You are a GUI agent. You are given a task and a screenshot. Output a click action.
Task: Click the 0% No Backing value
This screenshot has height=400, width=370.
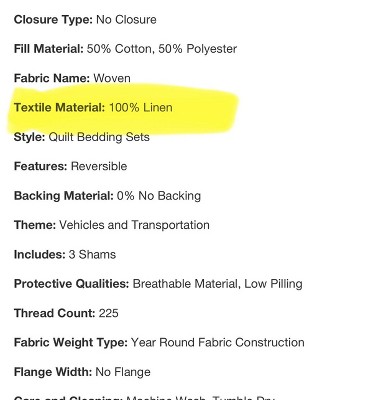(x=159, y=196)
